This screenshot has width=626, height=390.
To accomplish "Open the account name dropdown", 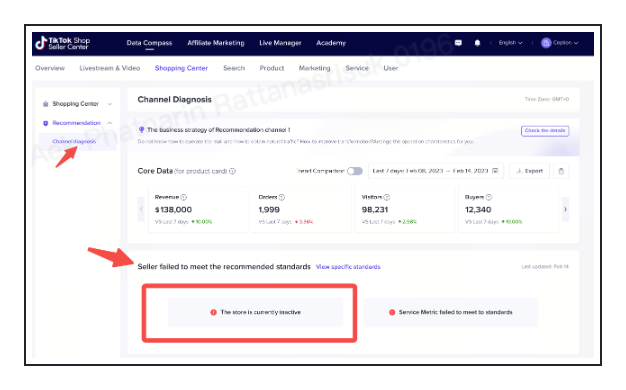I will click(x=565, y=43).
